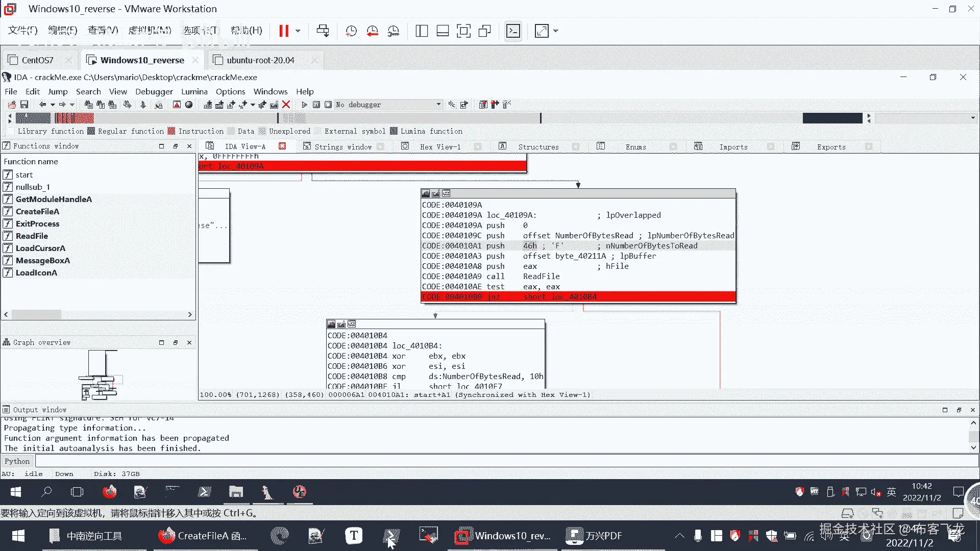
Task: Expand the VMware power options arrow
Action: pyautogui.click(x=298, y=31)
